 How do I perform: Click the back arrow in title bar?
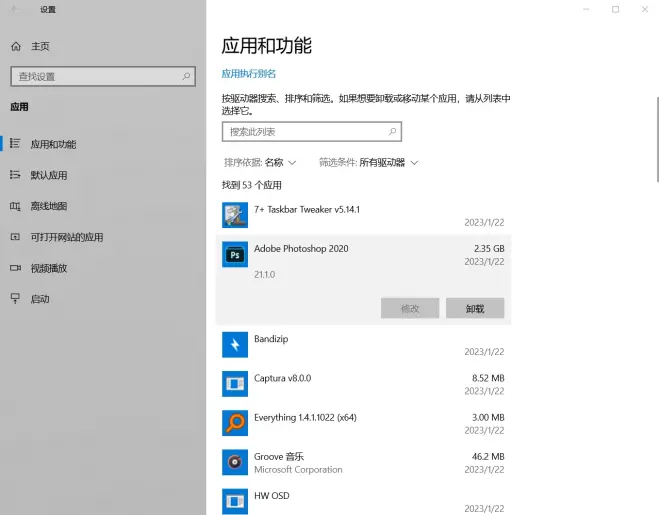coord(16,9)
